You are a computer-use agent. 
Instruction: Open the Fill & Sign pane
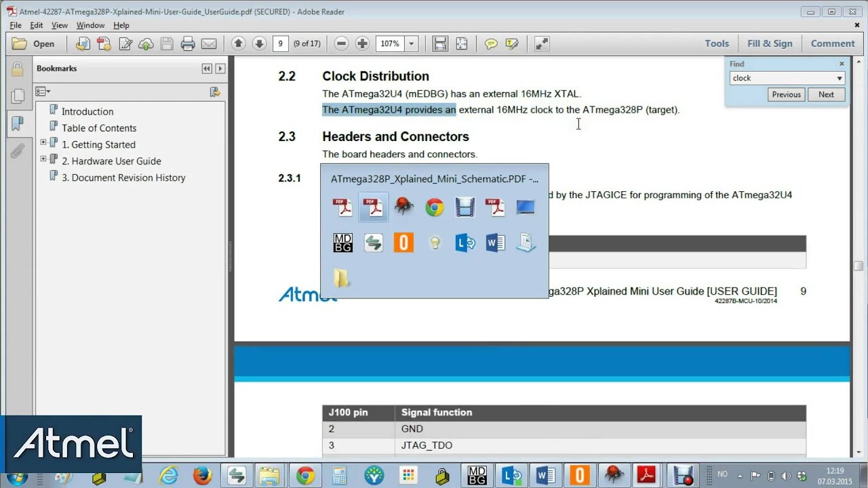tap(770, 43)
